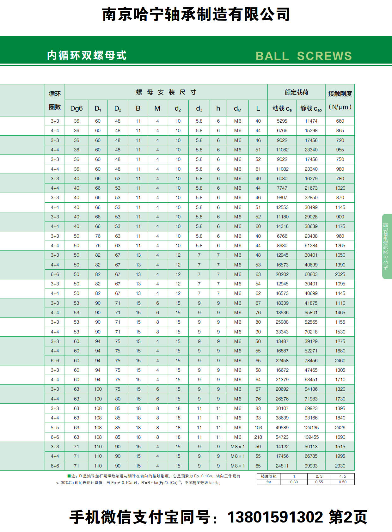Select static load value 54136
This screenshot has height=532, width=392.
(x=311, y=389)
